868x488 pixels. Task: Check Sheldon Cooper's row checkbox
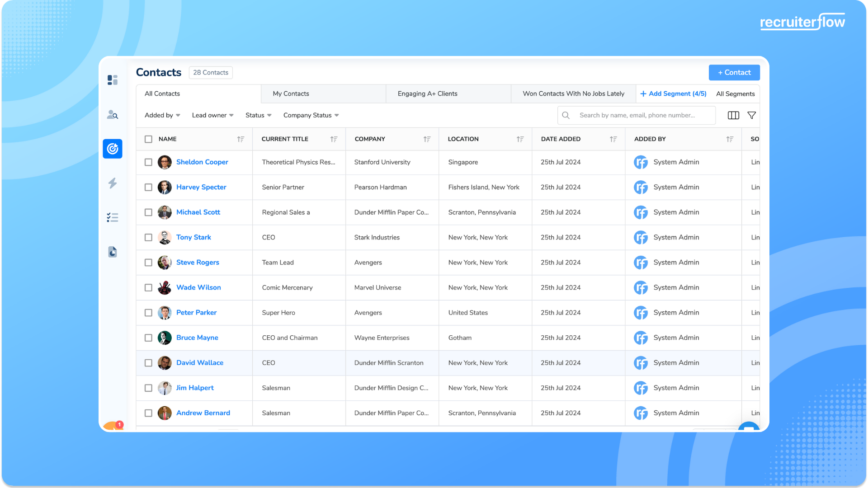point(148,162)
